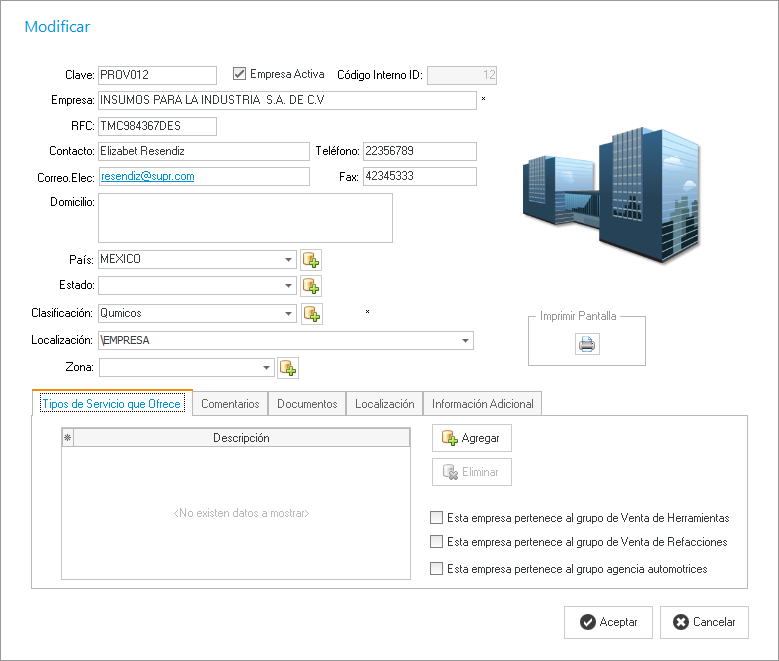Expand the Clasificación dropdown

[x=288, y=314]
